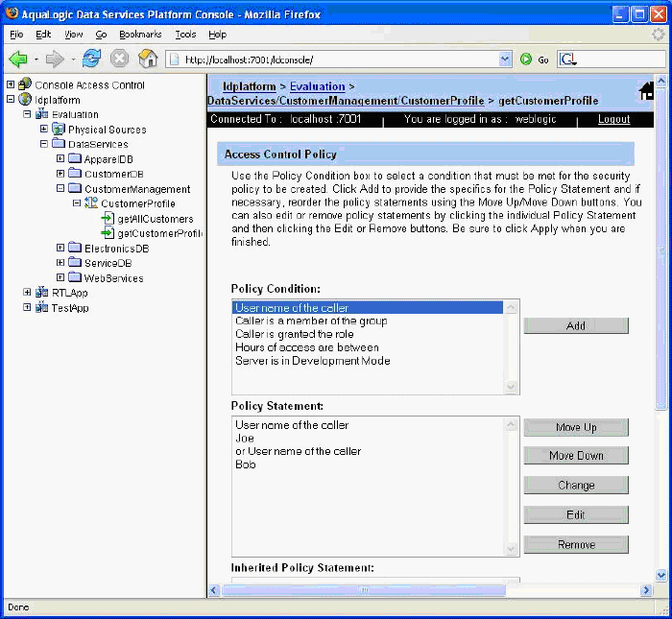672x619 pixels.
Task: Open the Help menu
Action: [x=217, y=35]
